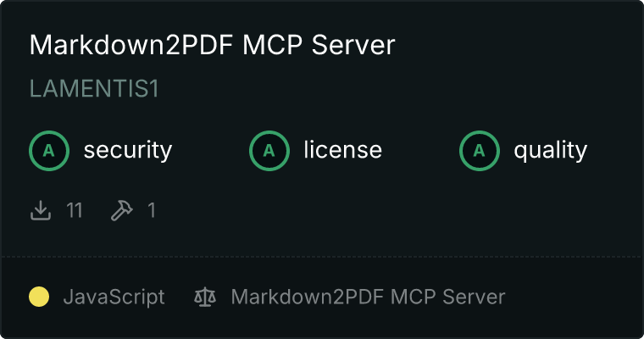Click the license grade A badge

269,151
